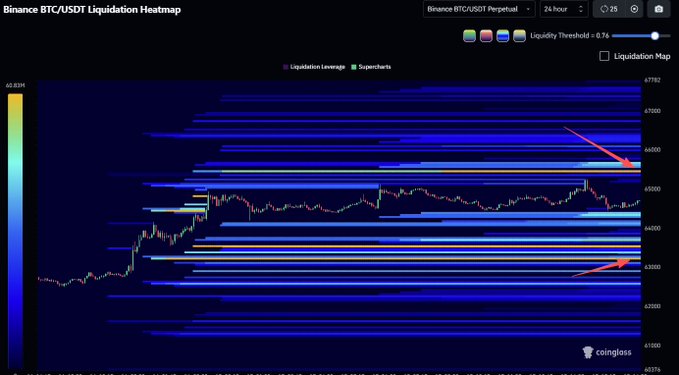Click the circular target record icon

tap(634, 9)
